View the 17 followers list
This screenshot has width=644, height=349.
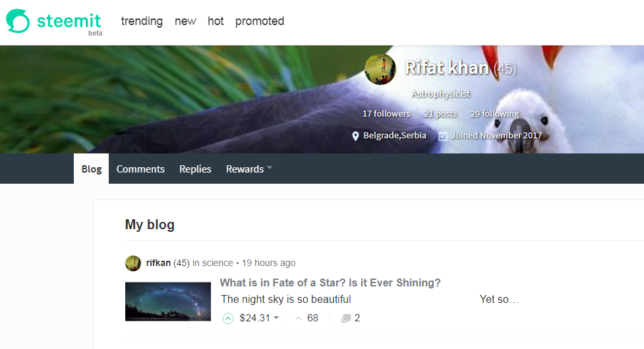386,114
